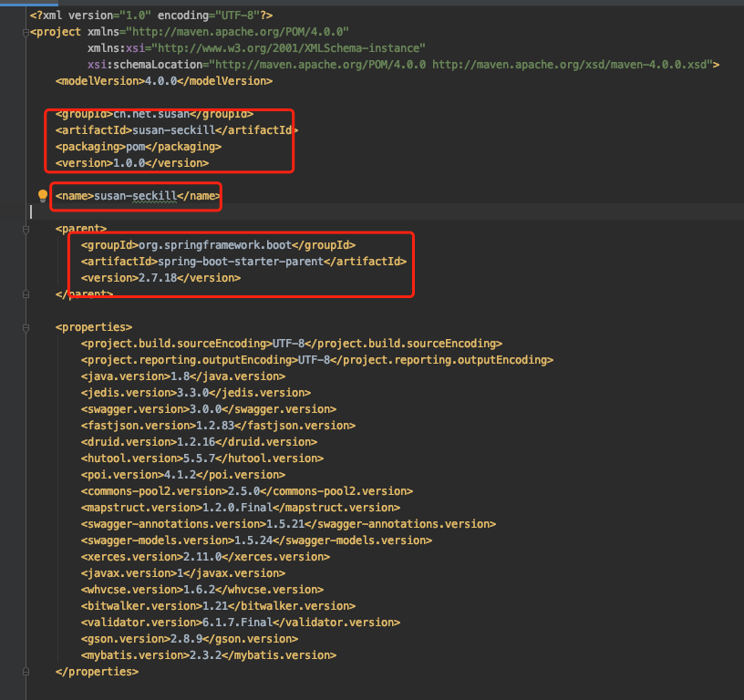Click the org.springframework.boot groupId text
The height and width of the screenshot is (700, 744).
coord(217,245)
